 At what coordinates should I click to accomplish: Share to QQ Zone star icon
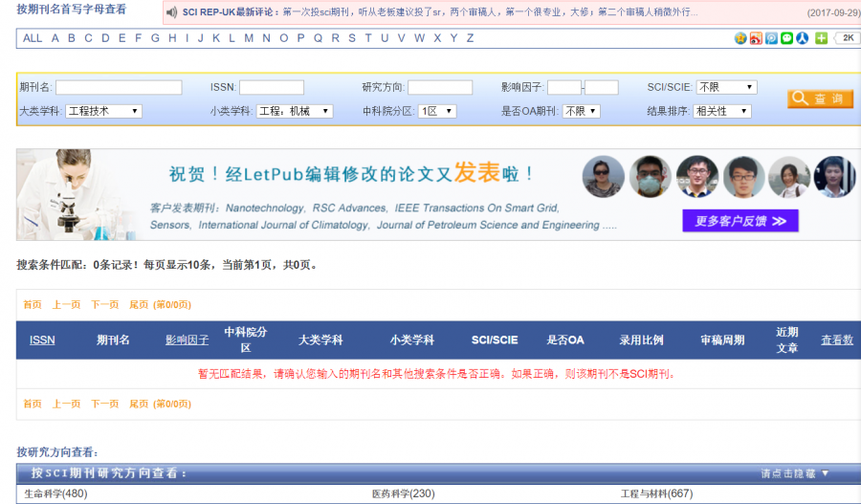tap(740, 38)
